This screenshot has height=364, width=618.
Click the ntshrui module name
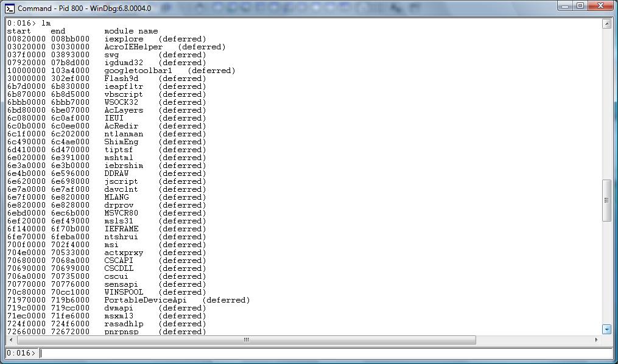pos(121,237)
